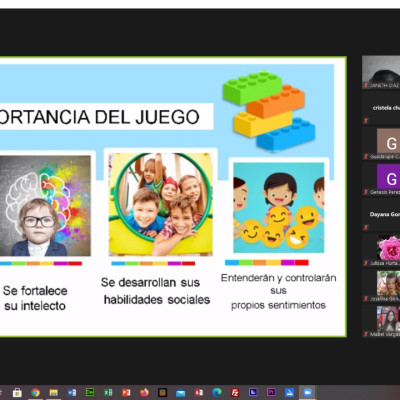Open Microsoft Access from the taskbar
The height and width of the screenshot is (400, 400).
(x=199, y=393)
